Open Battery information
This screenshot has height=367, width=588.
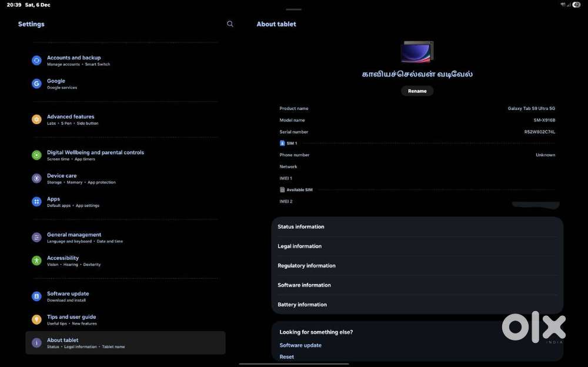click(x=302, y=304)
